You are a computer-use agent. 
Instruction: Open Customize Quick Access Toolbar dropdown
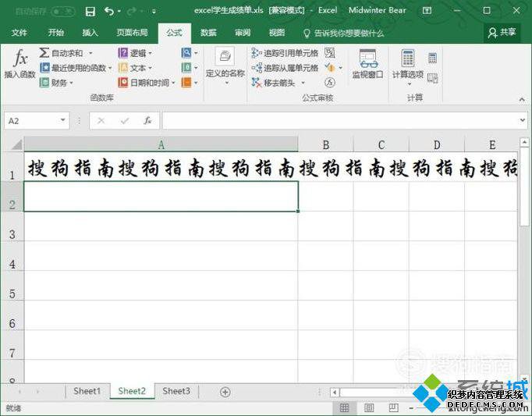[x=154, y=12]
